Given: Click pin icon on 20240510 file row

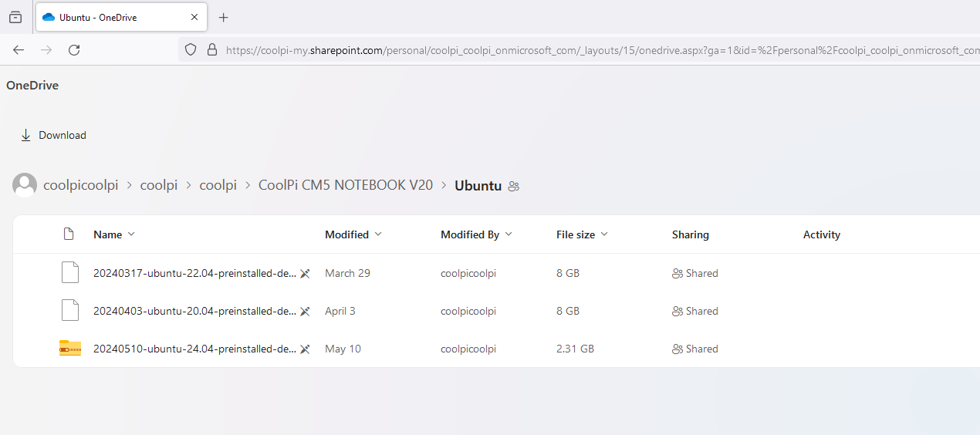Looking at the screenshot, I should tap(305, 349).
